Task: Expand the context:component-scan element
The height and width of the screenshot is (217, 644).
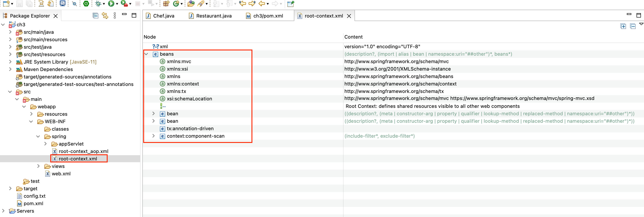Action: (154, 136)
